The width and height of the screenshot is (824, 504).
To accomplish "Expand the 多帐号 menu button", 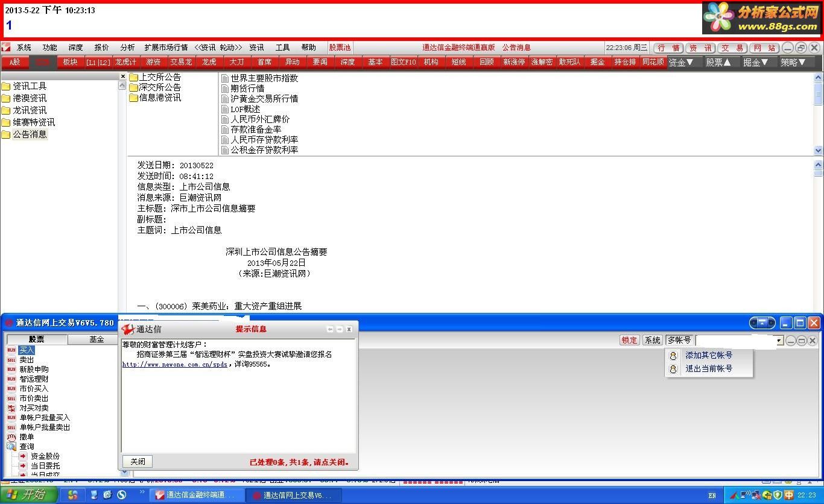I will [679, 341].
